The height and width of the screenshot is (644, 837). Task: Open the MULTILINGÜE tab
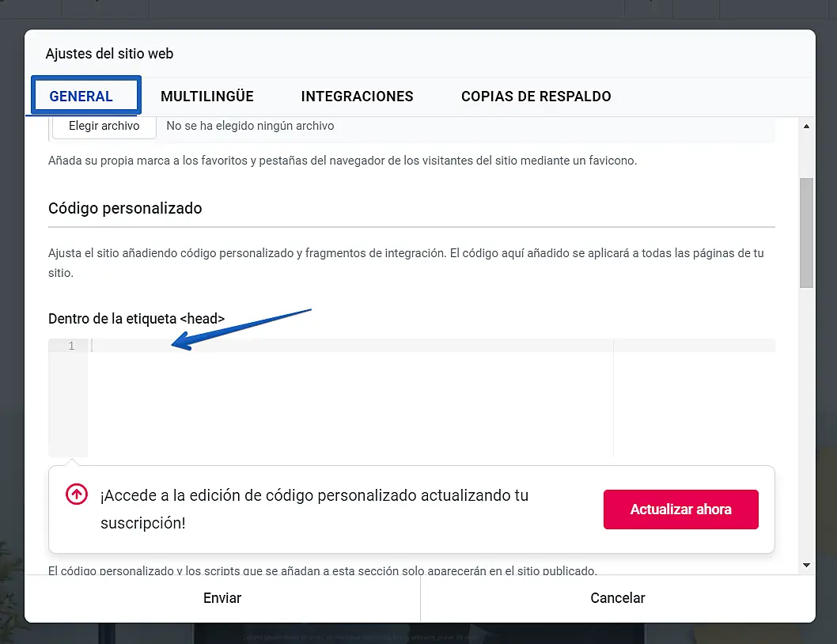pos(207,97)
